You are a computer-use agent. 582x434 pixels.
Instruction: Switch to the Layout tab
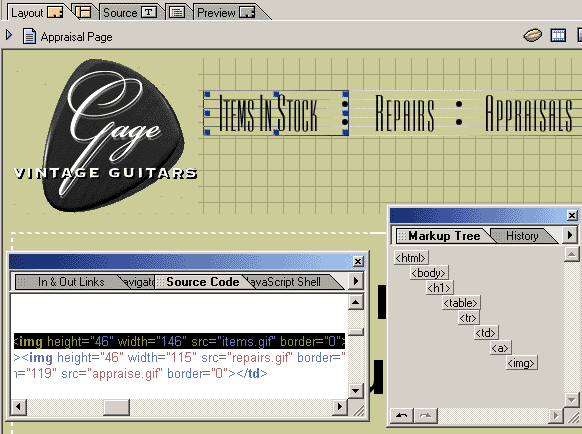coord(36,13)
